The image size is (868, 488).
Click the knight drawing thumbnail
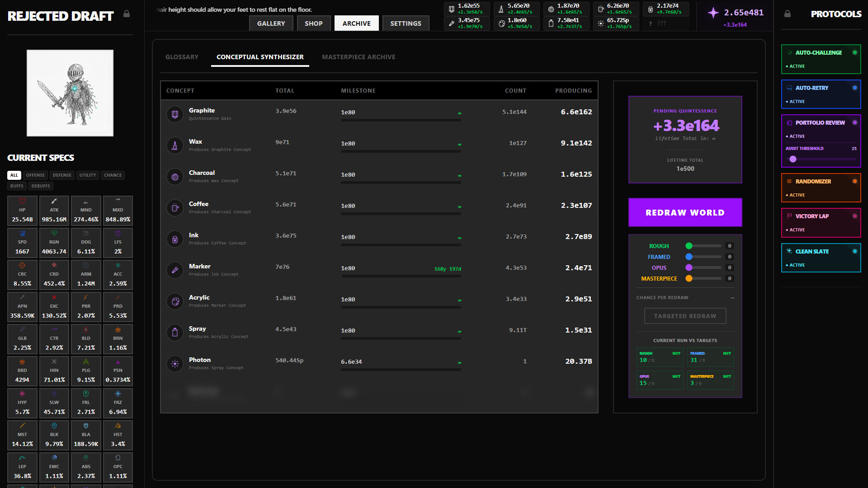coord(70,93)
